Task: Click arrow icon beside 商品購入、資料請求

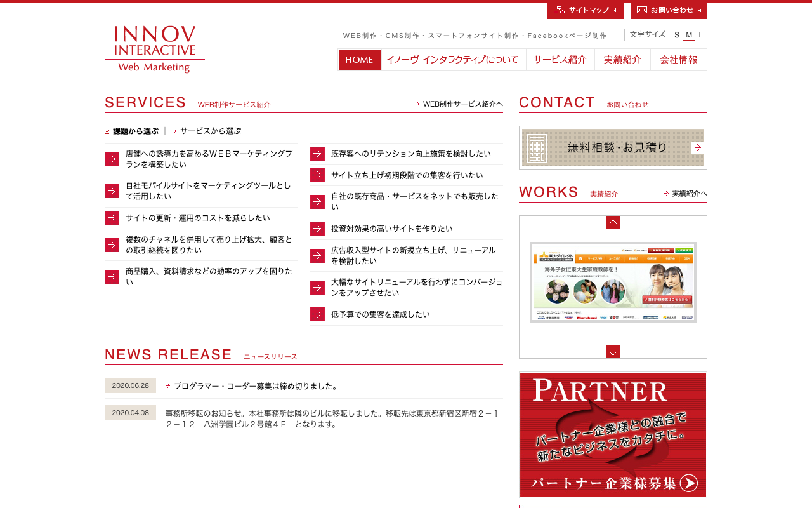Action: 112,277
